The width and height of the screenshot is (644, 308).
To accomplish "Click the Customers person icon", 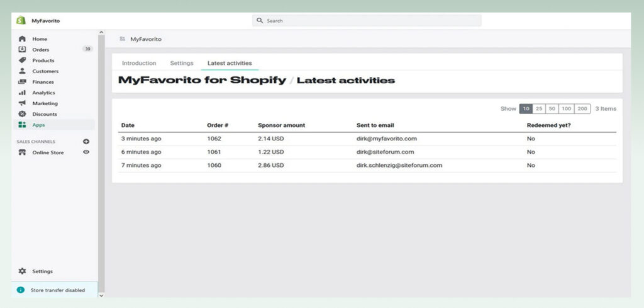I will click(x=22, y=71).
